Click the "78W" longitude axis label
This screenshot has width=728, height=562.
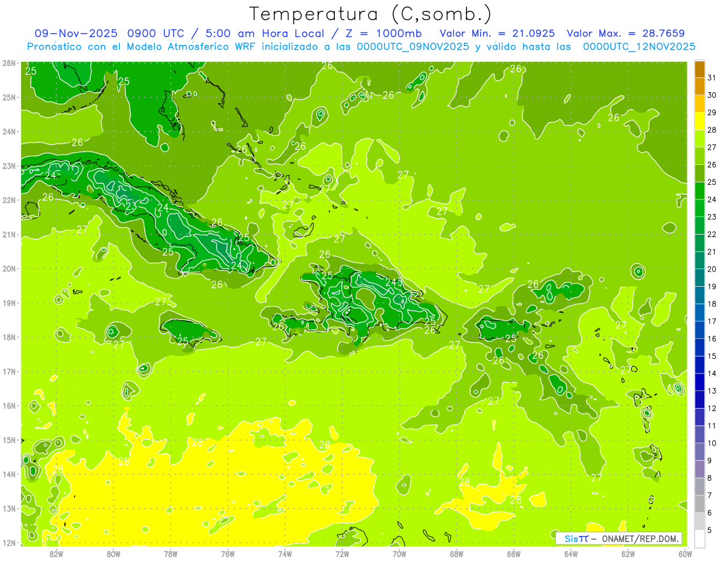tap(170, 554)
